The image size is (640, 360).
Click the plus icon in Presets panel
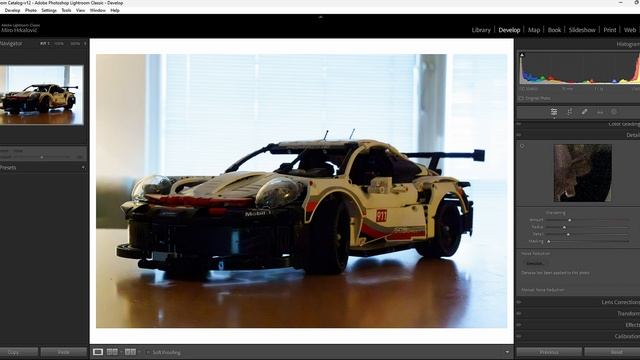tap(83, 168)
